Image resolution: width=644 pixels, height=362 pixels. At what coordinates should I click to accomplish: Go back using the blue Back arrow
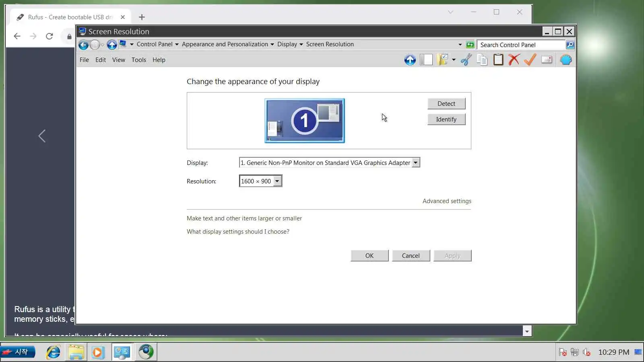(83, 45)
